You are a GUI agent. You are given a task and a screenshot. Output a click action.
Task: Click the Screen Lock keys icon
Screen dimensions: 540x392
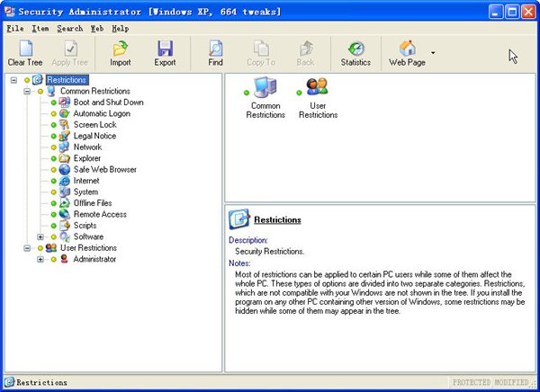[65, 125]
